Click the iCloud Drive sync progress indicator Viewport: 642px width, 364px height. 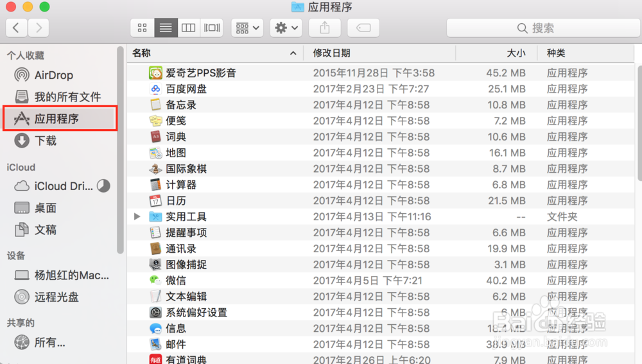click(x=103, y=186)
